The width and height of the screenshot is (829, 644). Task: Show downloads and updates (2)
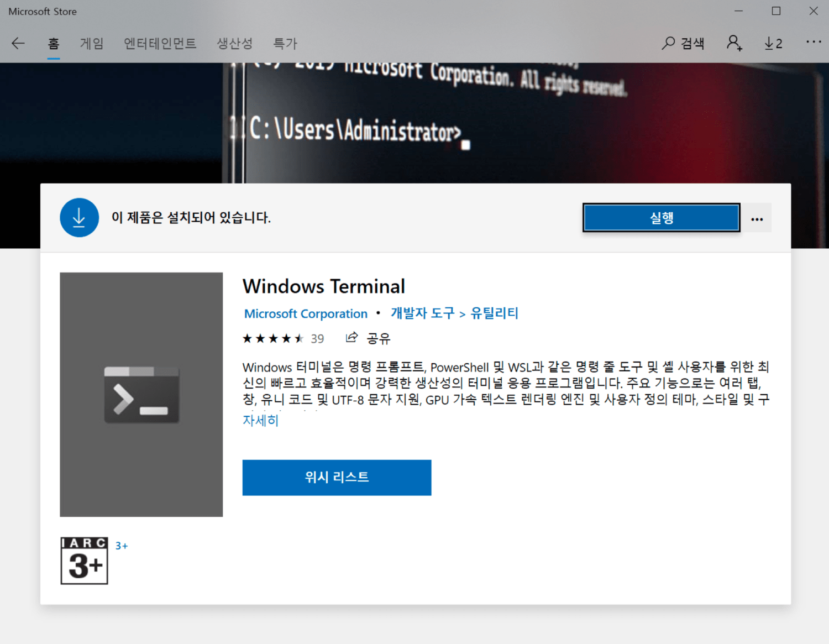point(773,43)
